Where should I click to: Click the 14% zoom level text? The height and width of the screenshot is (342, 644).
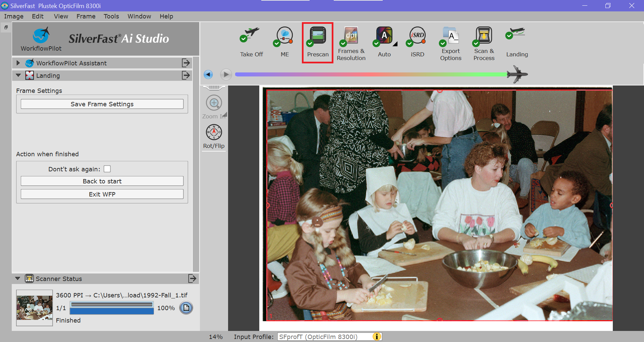[216, 337]
